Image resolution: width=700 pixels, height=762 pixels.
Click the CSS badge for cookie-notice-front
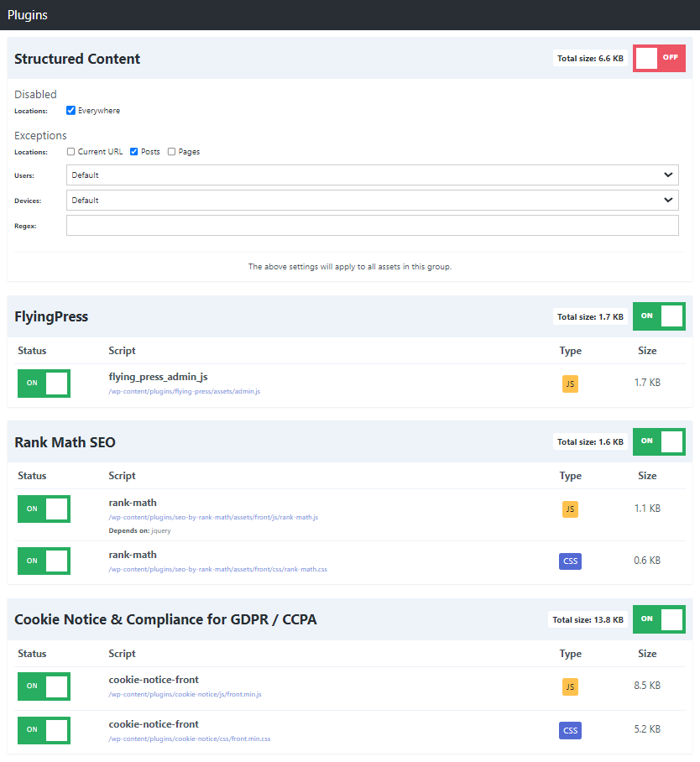tap(570, 730)
